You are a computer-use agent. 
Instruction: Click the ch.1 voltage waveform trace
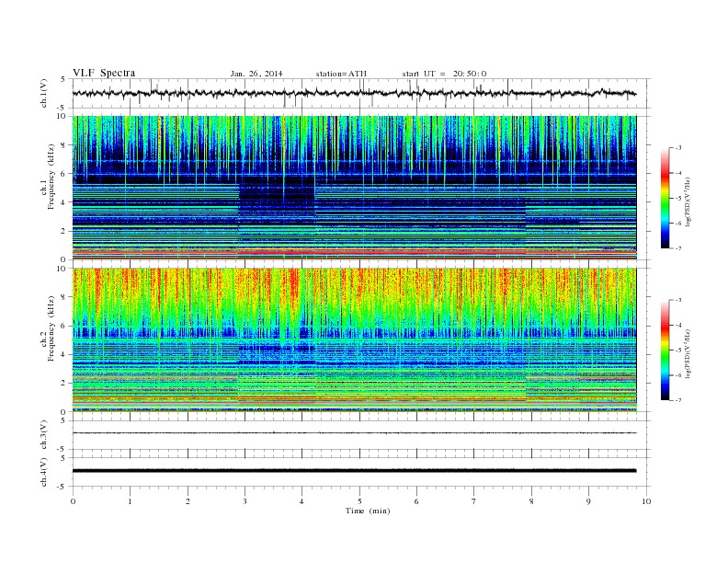(354, 93)
